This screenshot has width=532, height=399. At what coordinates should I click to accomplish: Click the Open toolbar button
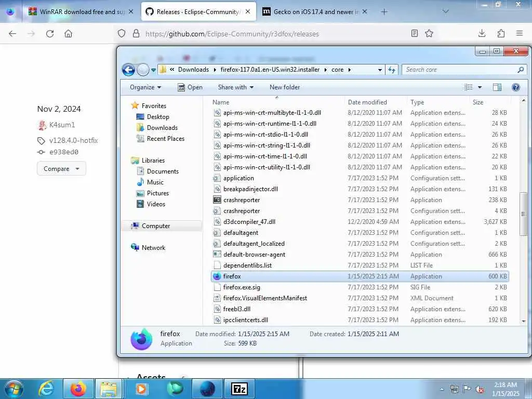190,87
